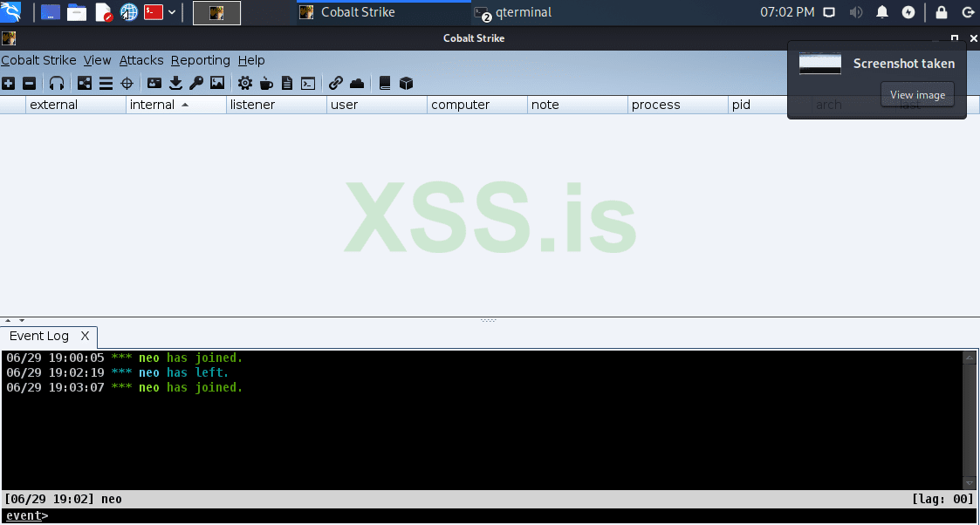This screenshot has width=980, height=525.
Task: Collapse pane with small up arrow on divider
Action: click(x=8, y=320)
